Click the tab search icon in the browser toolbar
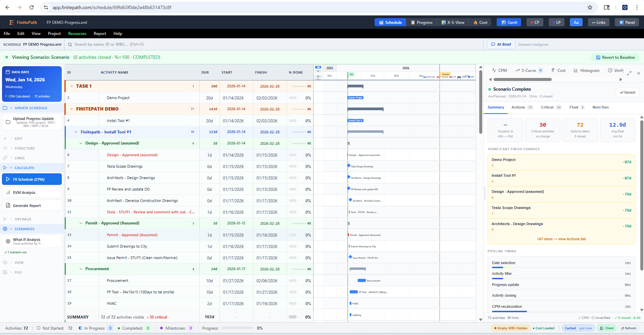Image resolution: width=644 pixels, height=335 pixels. pyautogui.click(x=607, y=7)
